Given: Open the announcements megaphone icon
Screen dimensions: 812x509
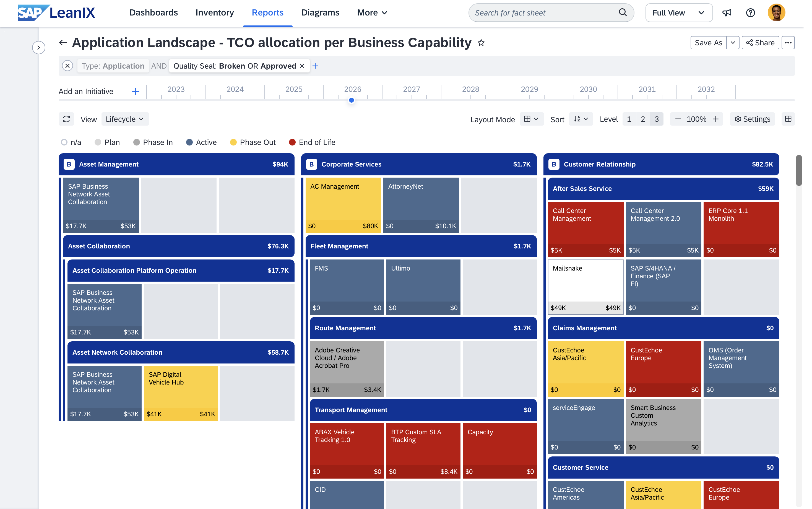Looking at the screenshot, I should 727,13.
